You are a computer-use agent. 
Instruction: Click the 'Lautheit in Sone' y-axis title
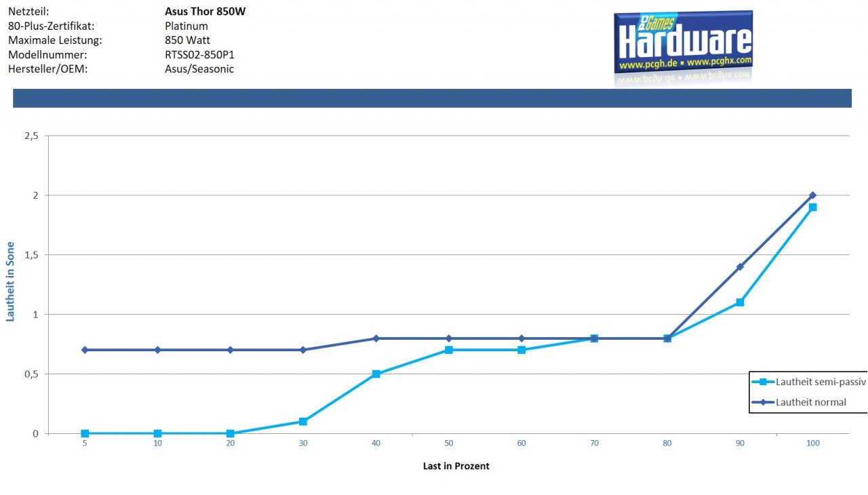pyautogui.click(x=11, y=283)
